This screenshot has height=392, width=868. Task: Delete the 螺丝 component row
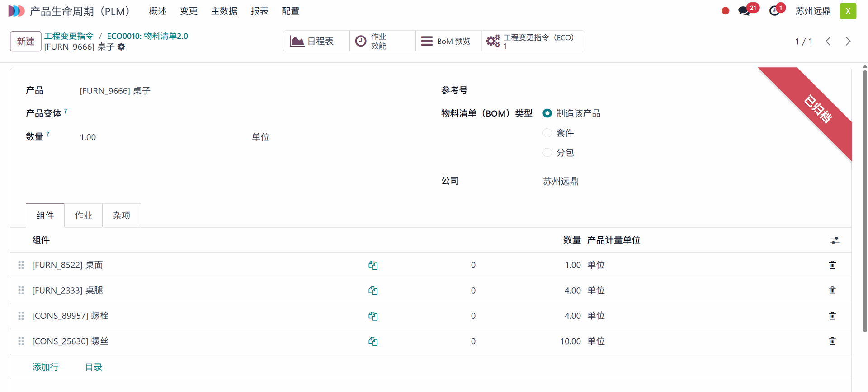click(x=832, y=341)
